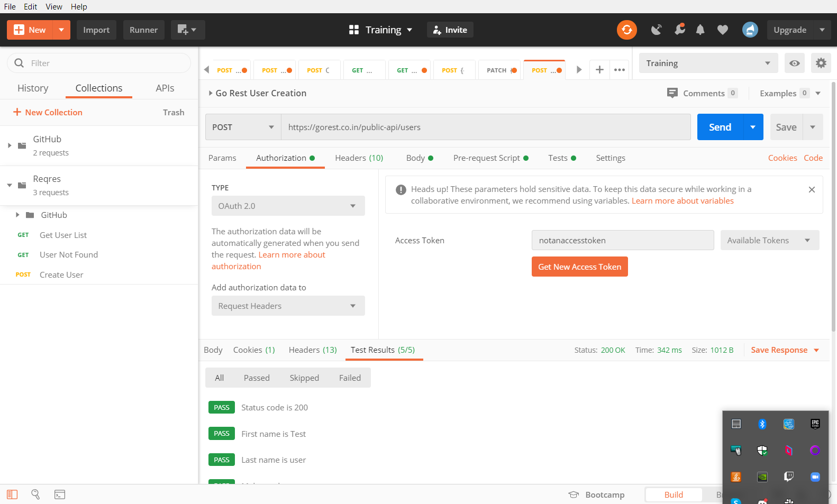Screen dimensions: 837x504
Task: Click the Twitch tray icon
Action: (x=789, y=476)
